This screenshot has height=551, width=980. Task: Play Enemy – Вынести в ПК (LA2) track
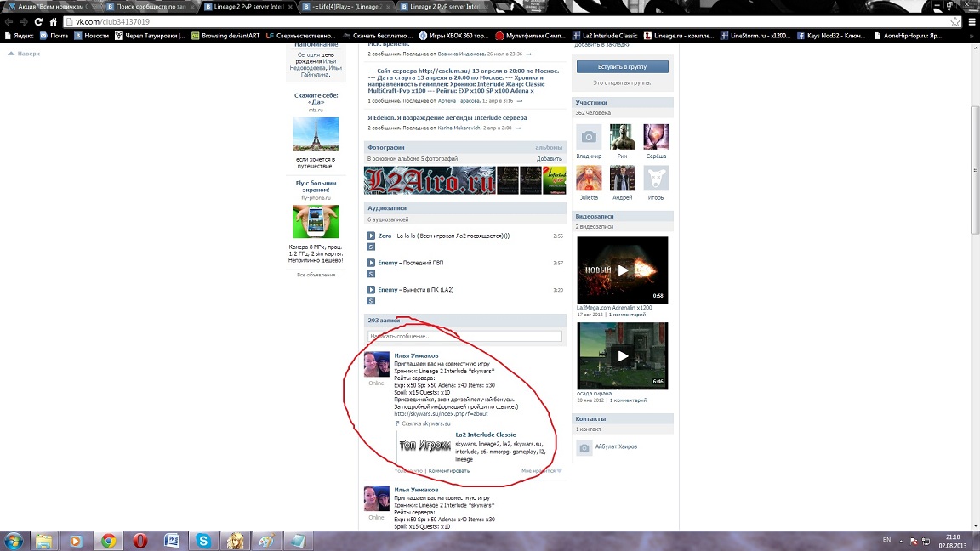point(371,289)
